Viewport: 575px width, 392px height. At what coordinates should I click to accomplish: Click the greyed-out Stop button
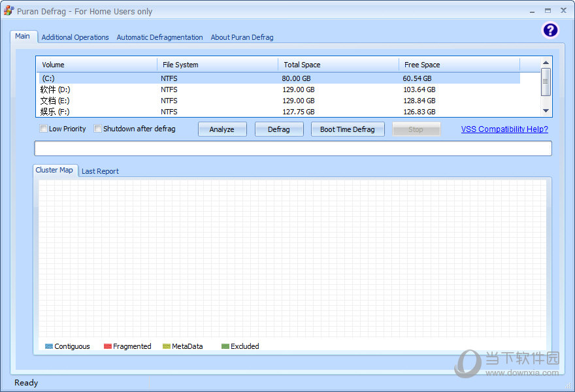pyautogui.click(x=416, y=129)
